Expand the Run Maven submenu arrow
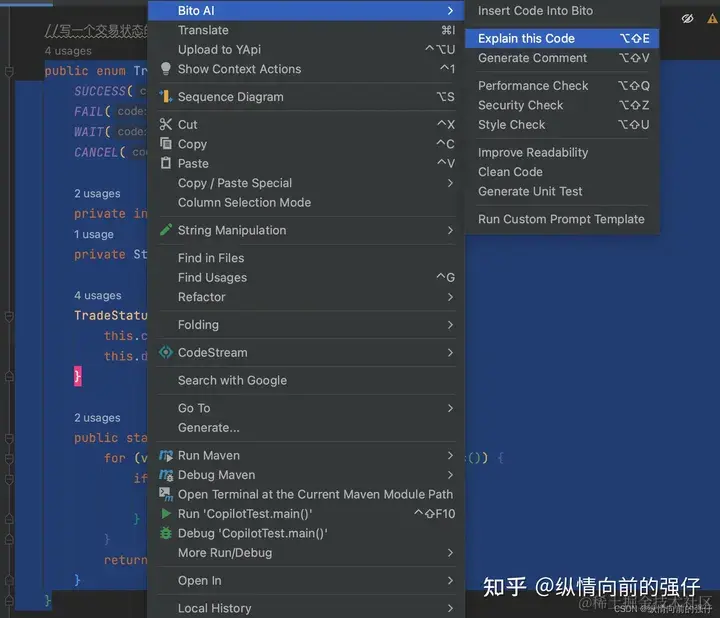Image resolution: width=720 pixels, height=618 pixels. pos(450,455)
